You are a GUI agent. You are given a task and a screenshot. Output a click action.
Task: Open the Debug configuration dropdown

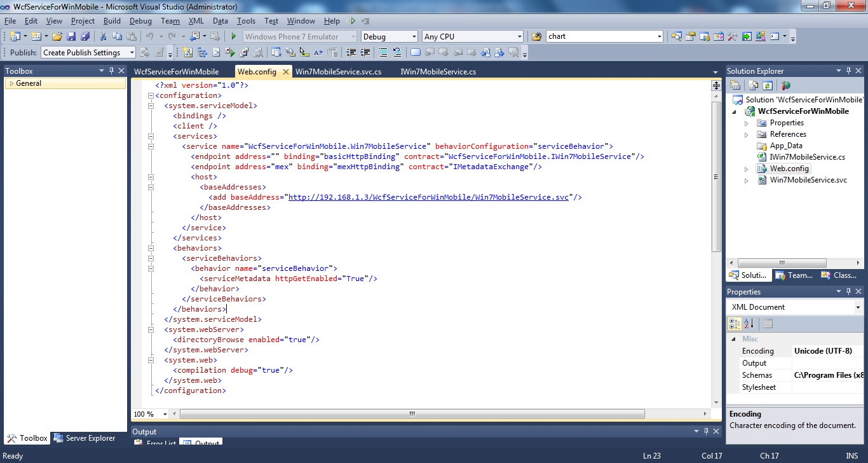coord(413,37)
